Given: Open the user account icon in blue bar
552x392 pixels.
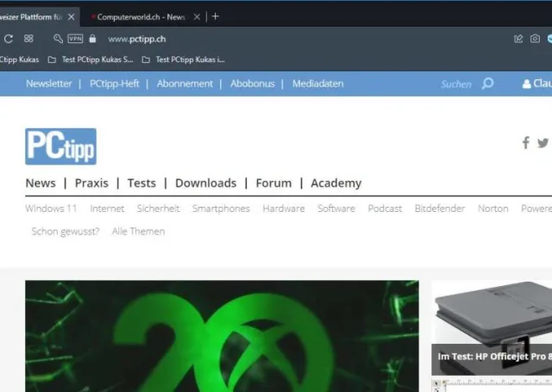Looking at the screenshot, I should [527, 84].
